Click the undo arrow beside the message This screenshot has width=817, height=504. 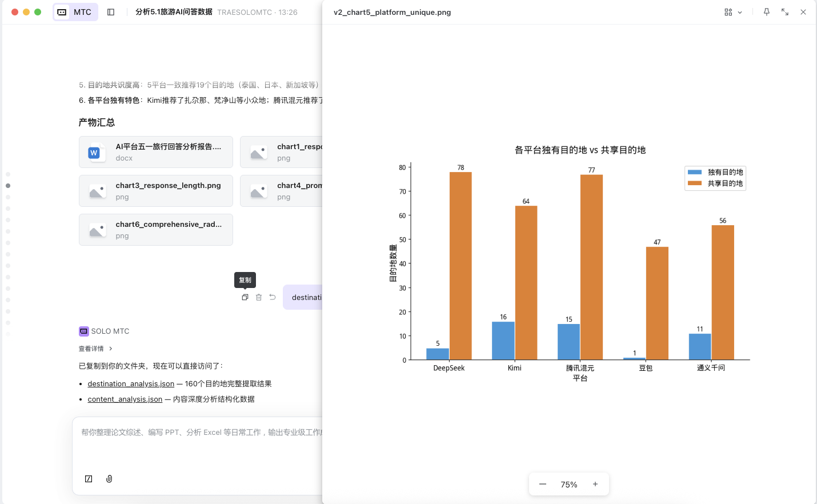[273, 297]
